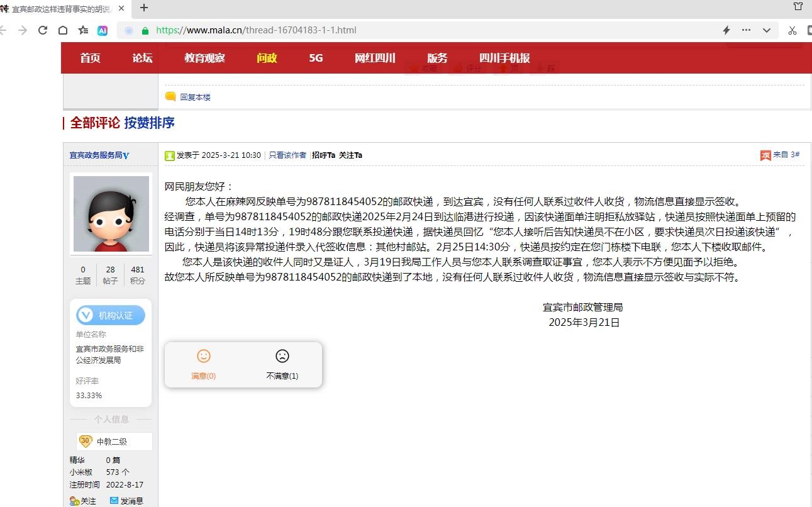Image resolution: width=812 pixels, height=507 pixels.
Task: Click the user's cartoon avatar image
Action: 111,214
